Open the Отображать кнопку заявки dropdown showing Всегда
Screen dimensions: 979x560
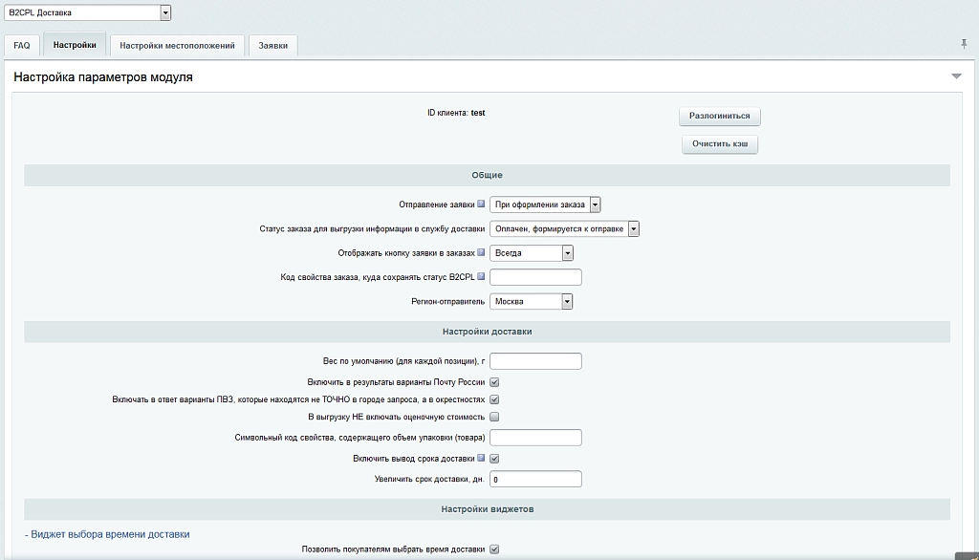pyautogui.click(x=532, y=253)
